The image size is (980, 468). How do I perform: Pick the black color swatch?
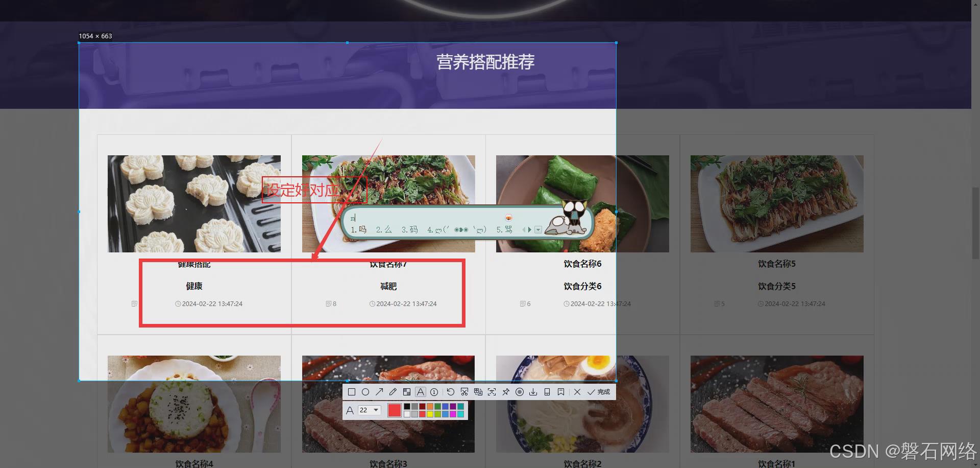click(407, 406)
